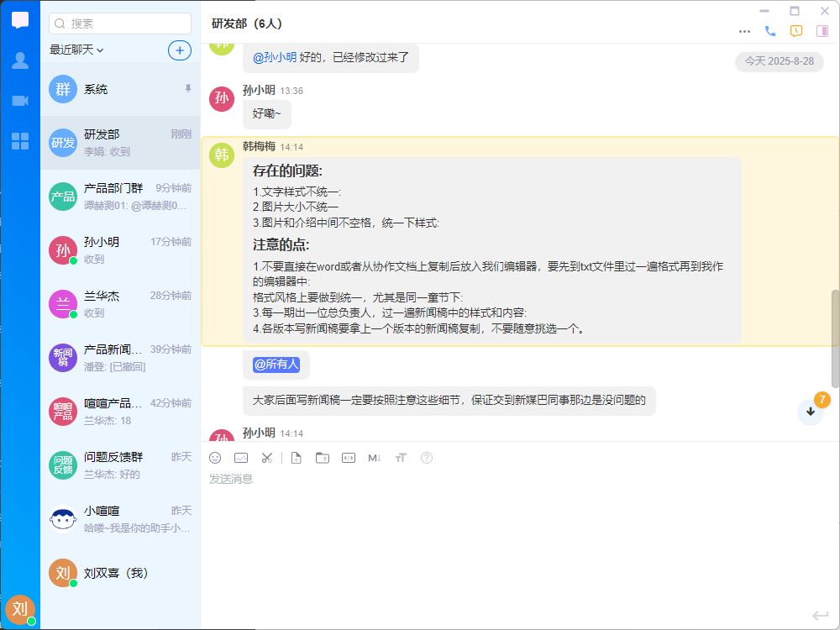The image size is (840, 630).
Task: Toggle the right sidebar panel
Action: click(x=822, y=31)
